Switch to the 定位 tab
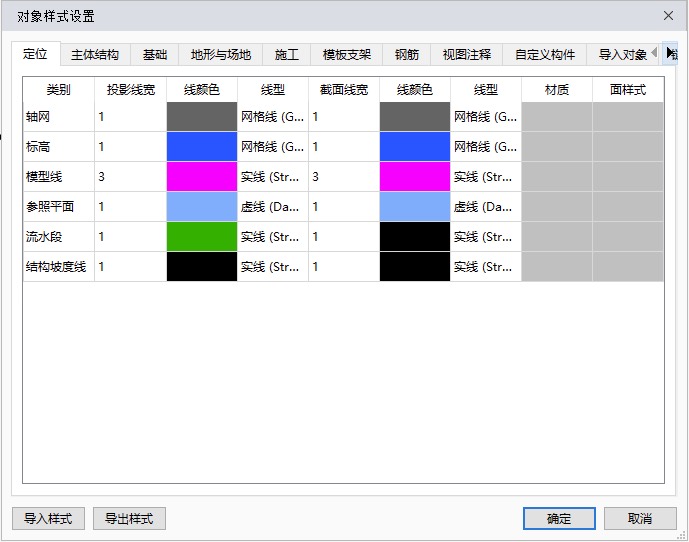689x542 pixels. [x=35, y=54]
